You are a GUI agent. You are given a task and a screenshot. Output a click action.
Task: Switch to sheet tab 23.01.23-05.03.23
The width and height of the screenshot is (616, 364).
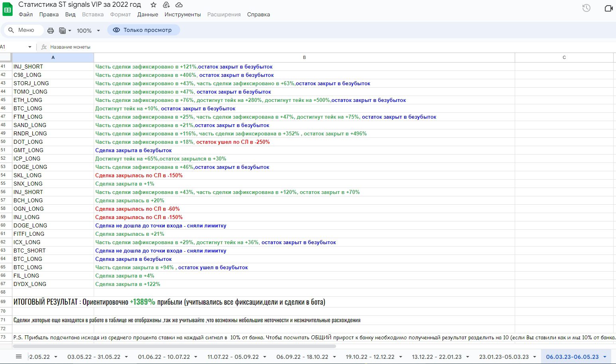[504, 356]
